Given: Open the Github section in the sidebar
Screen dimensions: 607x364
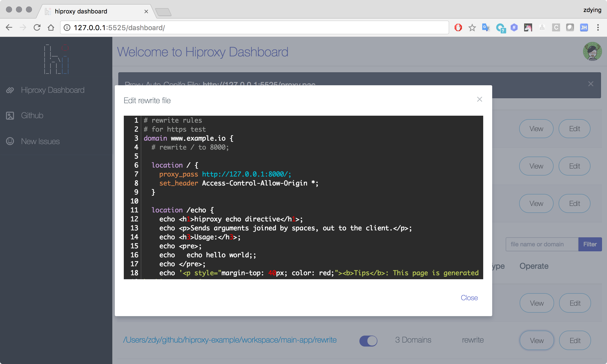Looking at the screenshot, I should (32, 115).
